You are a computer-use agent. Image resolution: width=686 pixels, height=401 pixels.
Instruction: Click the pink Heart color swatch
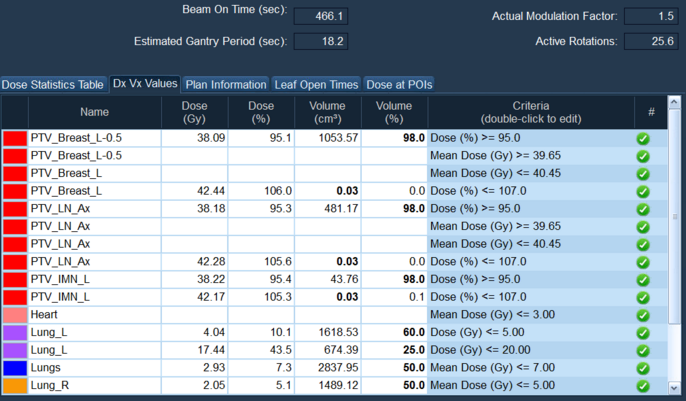[15, 315]
